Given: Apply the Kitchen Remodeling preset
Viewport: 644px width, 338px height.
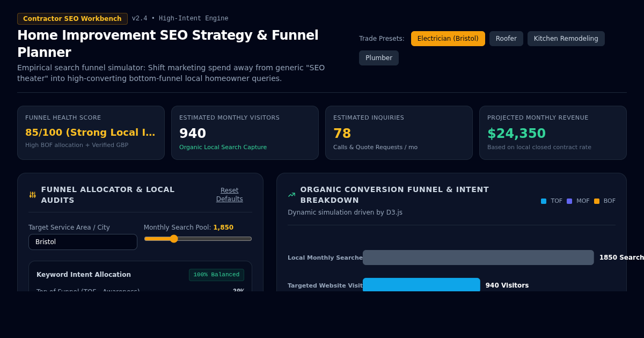Looking at the screenshot, I should click(566, 39).
